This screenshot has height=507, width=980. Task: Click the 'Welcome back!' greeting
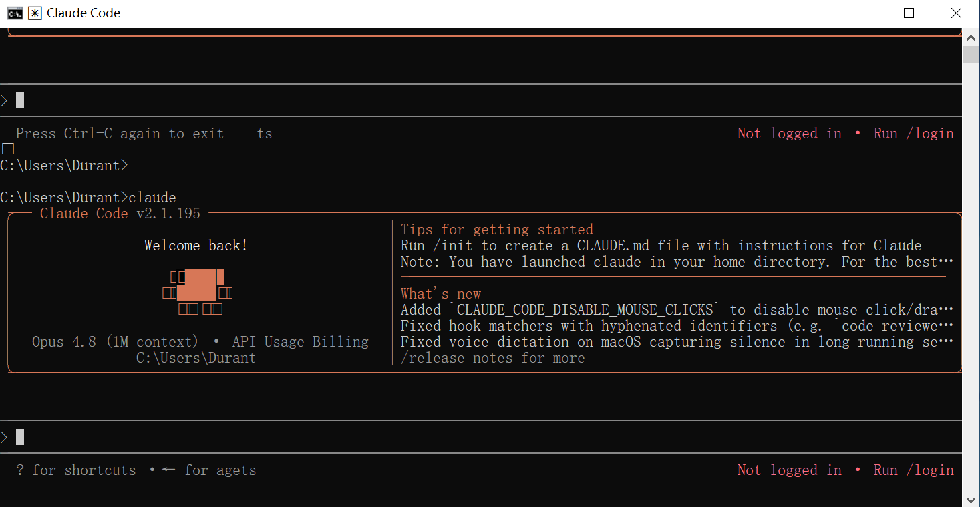(x=196, y=246)
